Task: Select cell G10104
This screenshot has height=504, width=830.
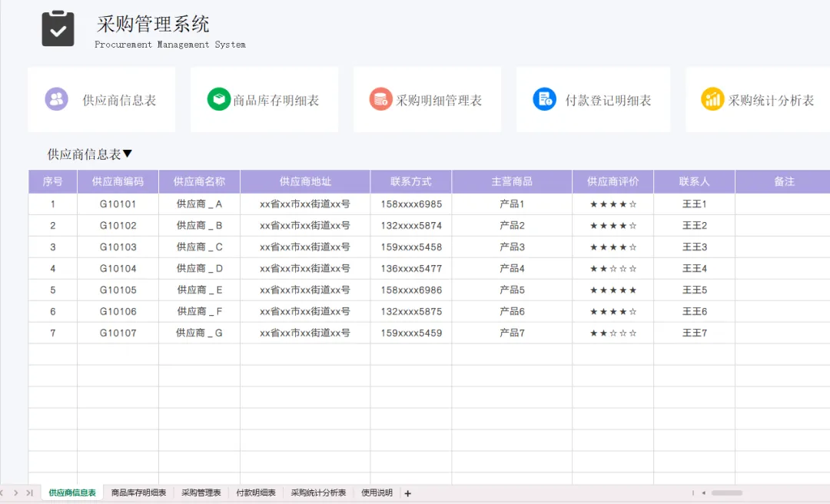Action: [118, 269]
